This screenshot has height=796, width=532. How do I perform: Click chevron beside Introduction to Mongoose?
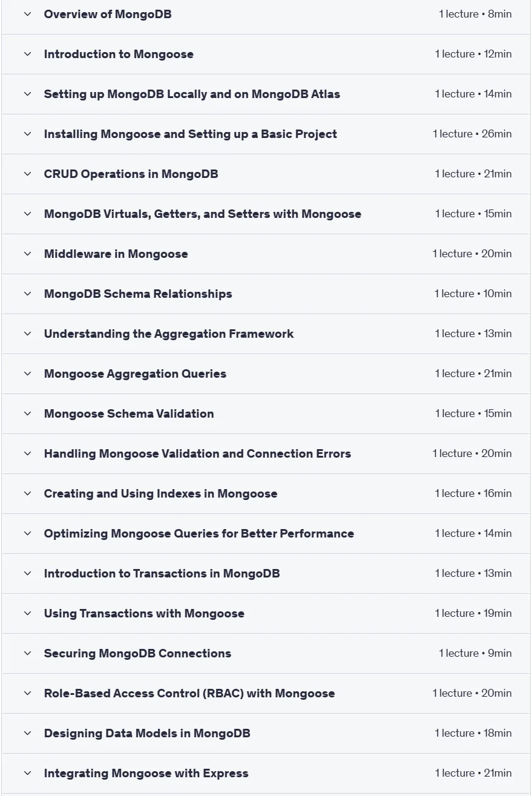tap(27, 54)
